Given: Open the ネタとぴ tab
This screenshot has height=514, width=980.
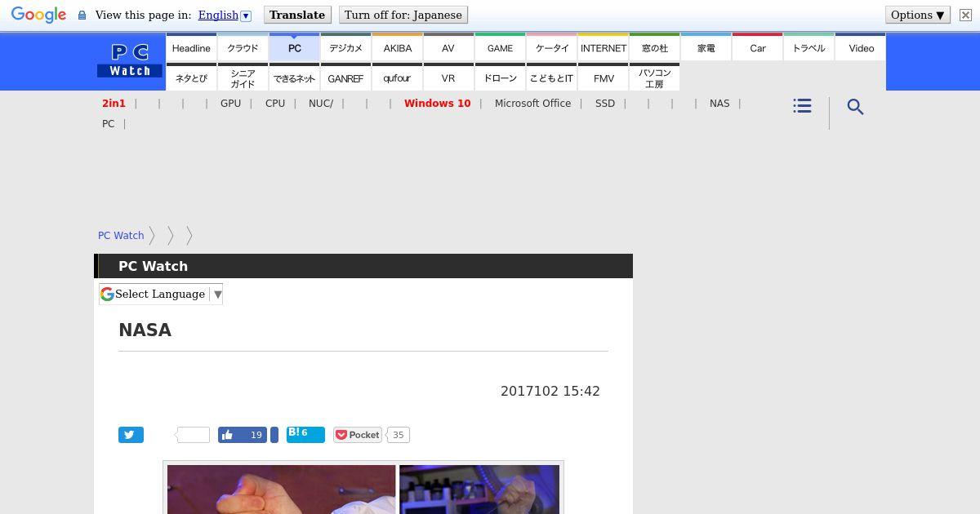Looking at the screenshot, I should (191, 78).
